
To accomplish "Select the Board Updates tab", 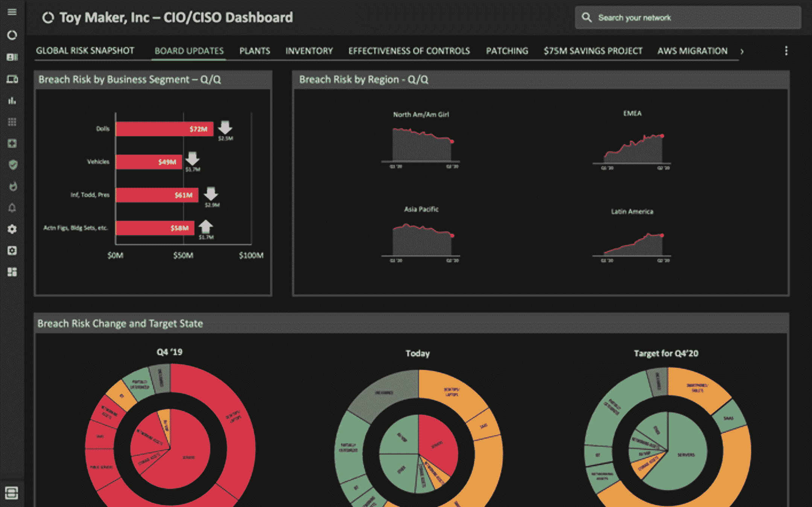I will click(189, 51).
